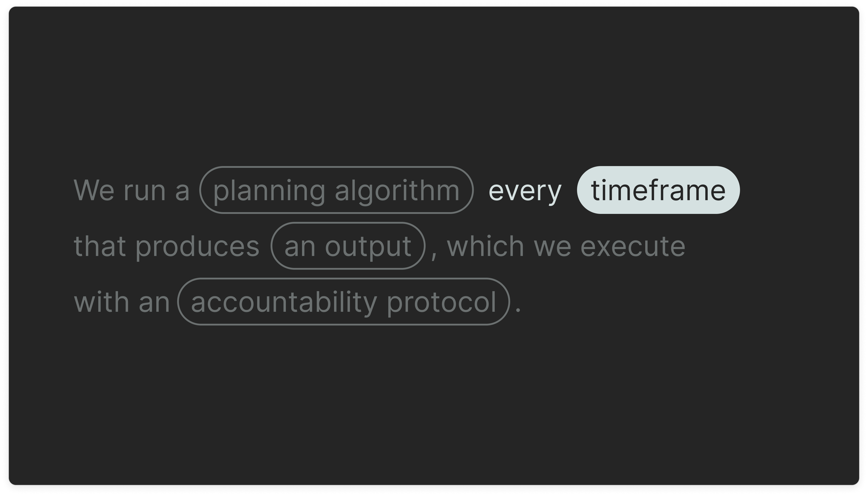This screenshot has width=868, height=496.
Task: Select the highlighted timeframe pill
Action: (658, 190)
